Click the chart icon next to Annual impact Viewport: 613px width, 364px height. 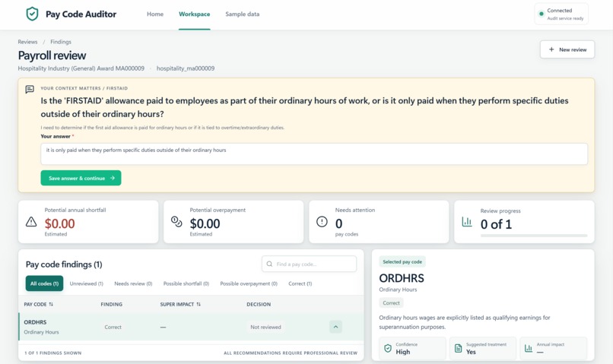point(528,348)
